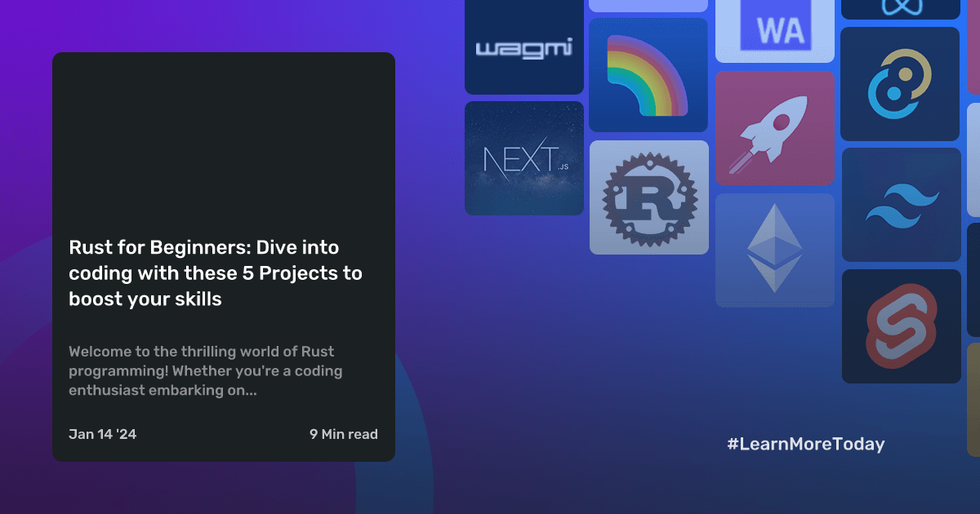980x514 pixels.
Task: Open the Next.js logo tile
Action: click(x=524, y=158)
